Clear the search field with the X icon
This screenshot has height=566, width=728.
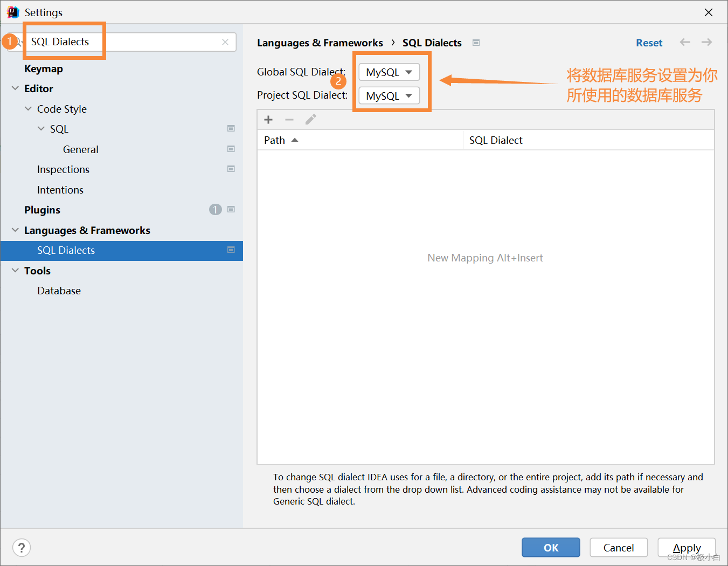225,42
